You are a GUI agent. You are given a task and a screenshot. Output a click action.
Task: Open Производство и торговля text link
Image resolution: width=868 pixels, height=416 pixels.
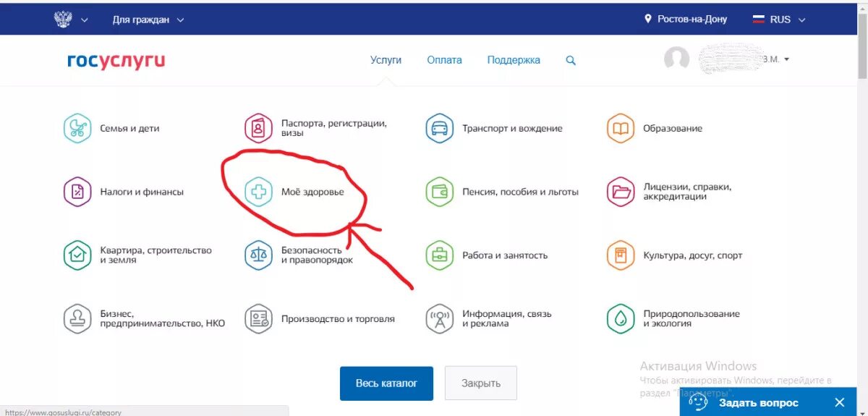[338, 319]
